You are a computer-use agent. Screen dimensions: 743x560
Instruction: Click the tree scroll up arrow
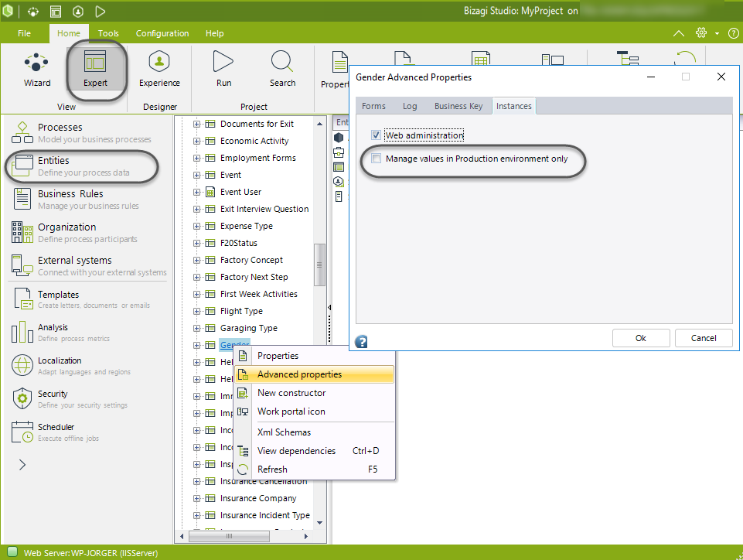point(319,124)
